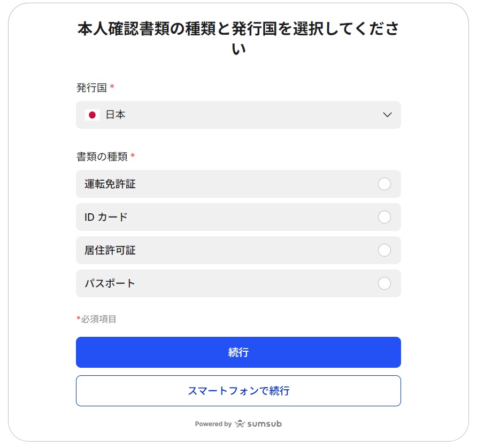Choose the 居住許可証 radio button
477x448 pixels.
point(384,250)
